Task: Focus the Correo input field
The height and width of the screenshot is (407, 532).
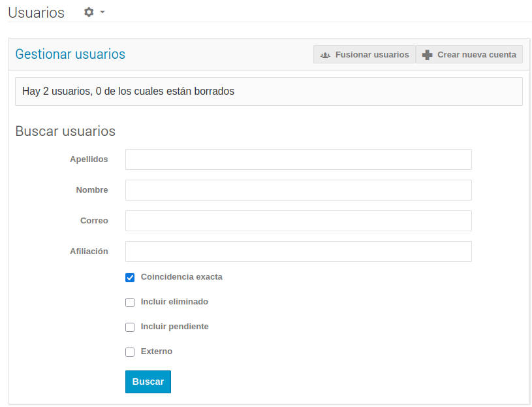Action: tap(298, 221)
